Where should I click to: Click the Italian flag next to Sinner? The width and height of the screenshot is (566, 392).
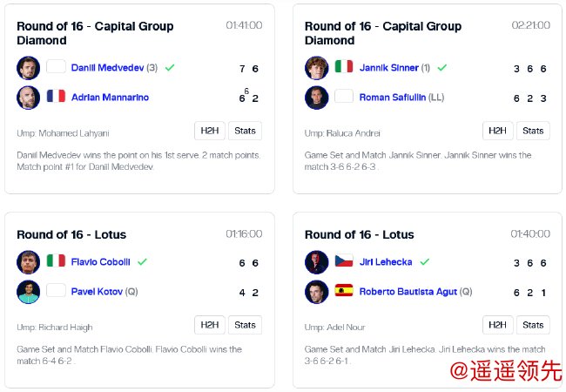click(x=345, y=67)
